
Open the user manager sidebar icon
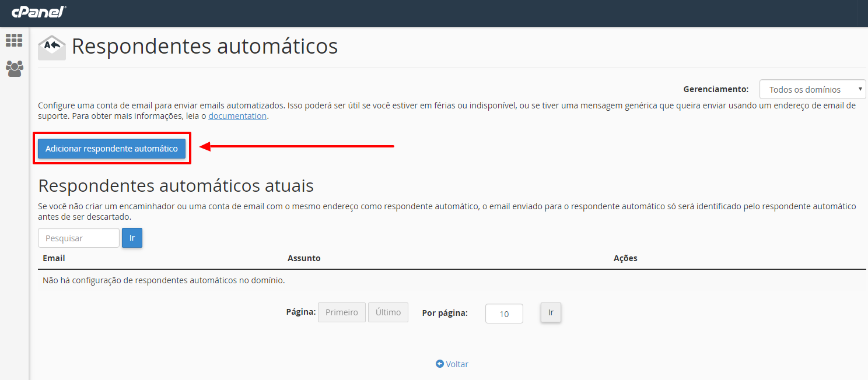point(14,69)
